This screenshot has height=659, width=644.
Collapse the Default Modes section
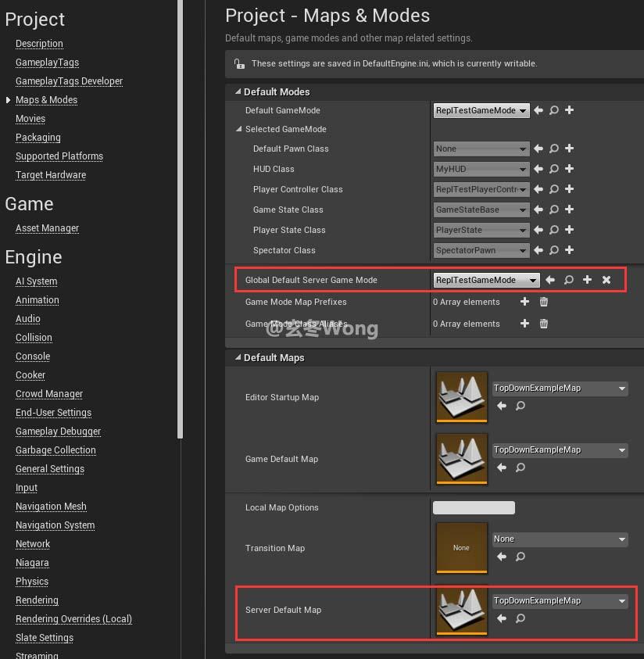pyautogui.click(x=238, y=91)
